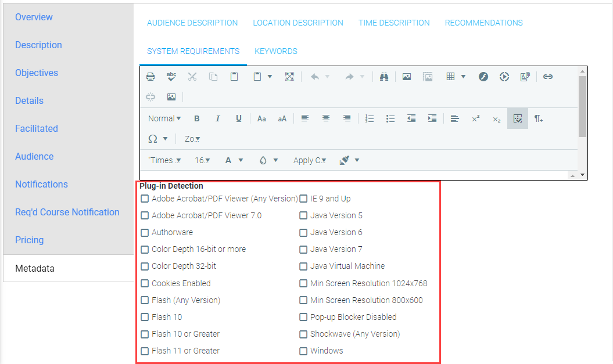Insert a hyperlink with the link icon

[x=548, y=77]
